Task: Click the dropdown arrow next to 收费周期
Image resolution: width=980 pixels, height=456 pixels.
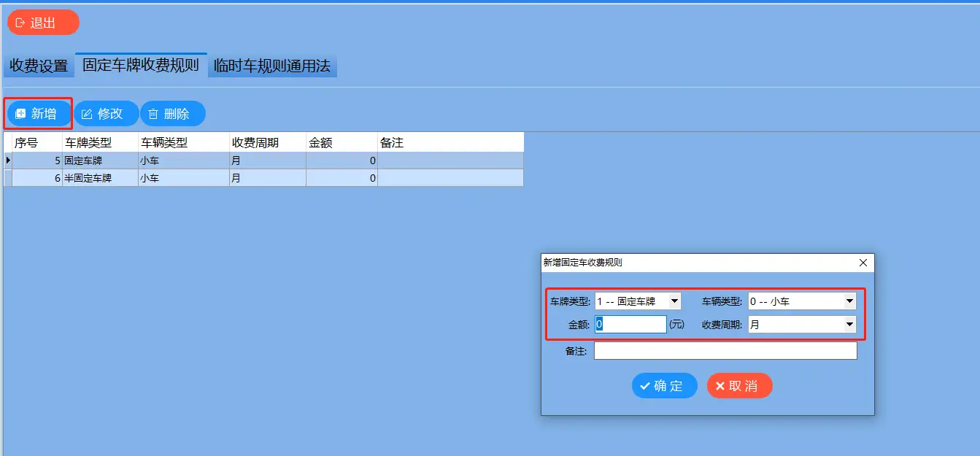Action: coord(849,323)
